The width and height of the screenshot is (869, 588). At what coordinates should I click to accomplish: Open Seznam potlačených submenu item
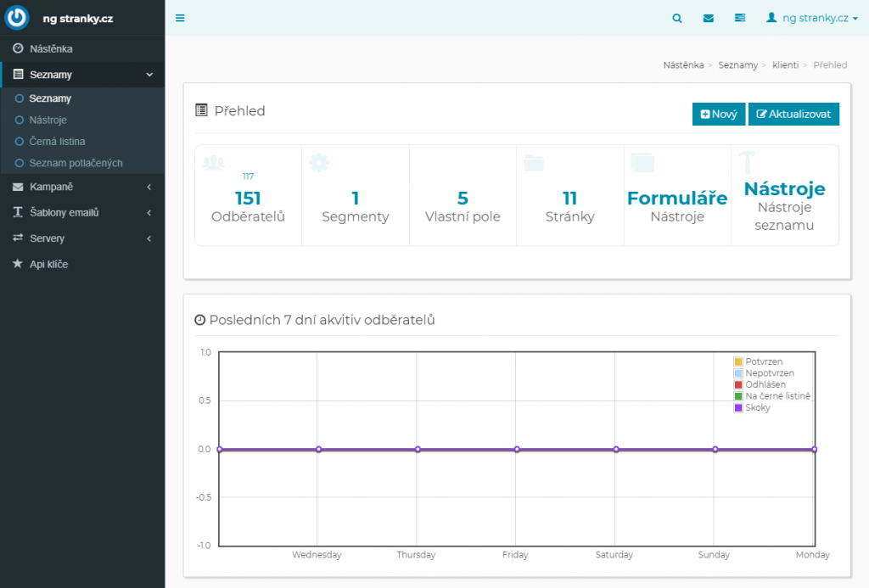coord(76,163)
